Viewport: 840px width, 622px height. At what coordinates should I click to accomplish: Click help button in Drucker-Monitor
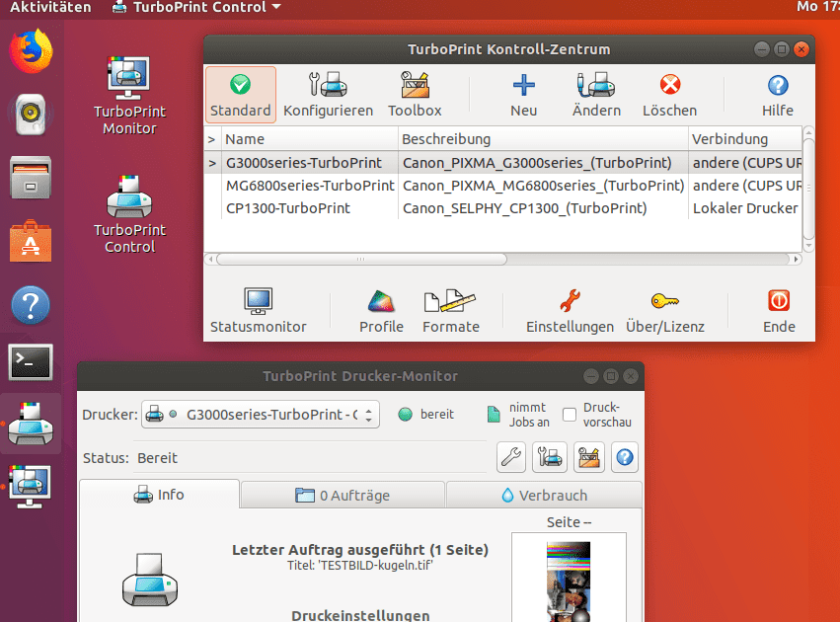coord(625,457)
